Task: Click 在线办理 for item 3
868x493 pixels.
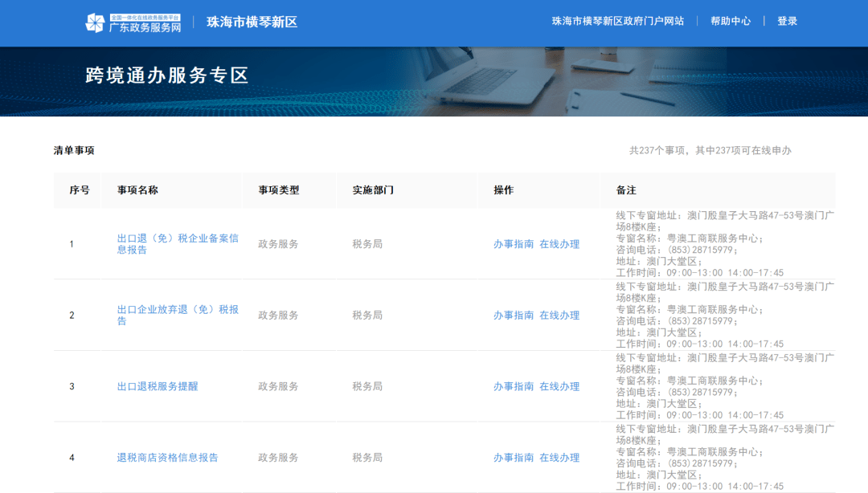Action: pyautogui.click(x=559, y=386)
